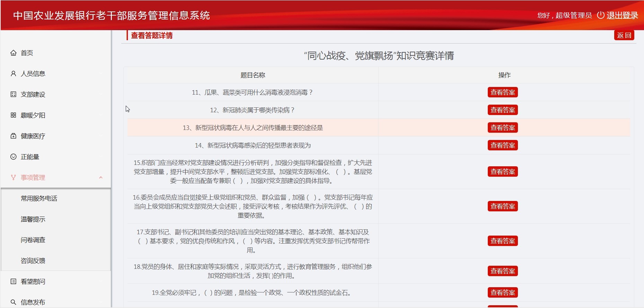Select 趣暖夕阳 menu item
Image resolution: width=644 pixels, height=308 pixels.
pyautogui.click(x=33, y=115)
